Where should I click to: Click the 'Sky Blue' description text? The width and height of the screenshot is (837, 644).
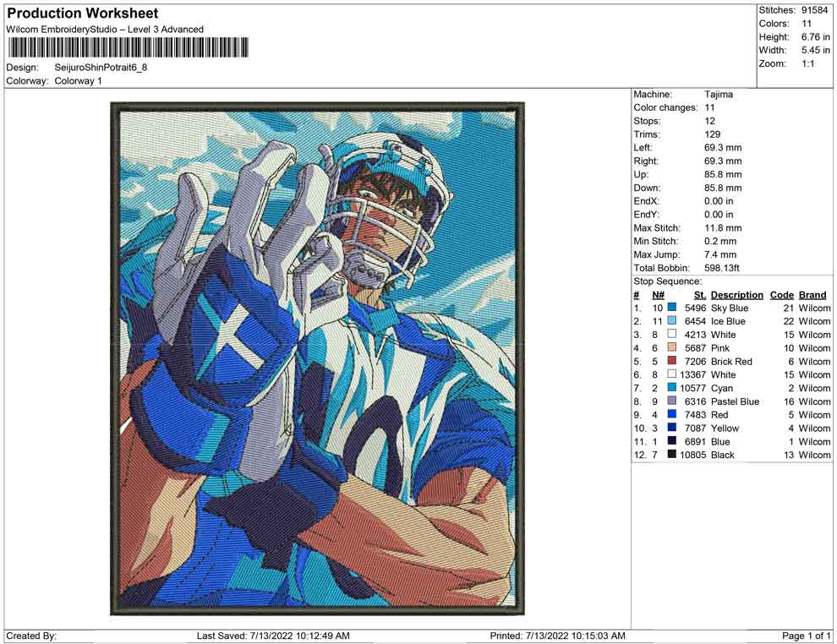point(729,308)
